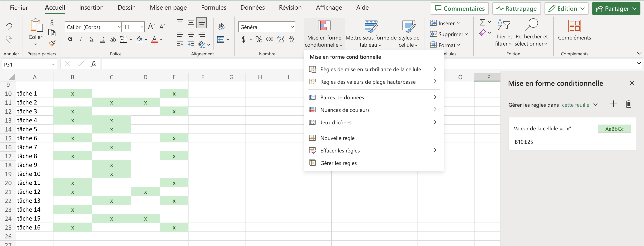644x246 pixels.
Task: Click Gérer les règles menu item
Action: point(338,163)
